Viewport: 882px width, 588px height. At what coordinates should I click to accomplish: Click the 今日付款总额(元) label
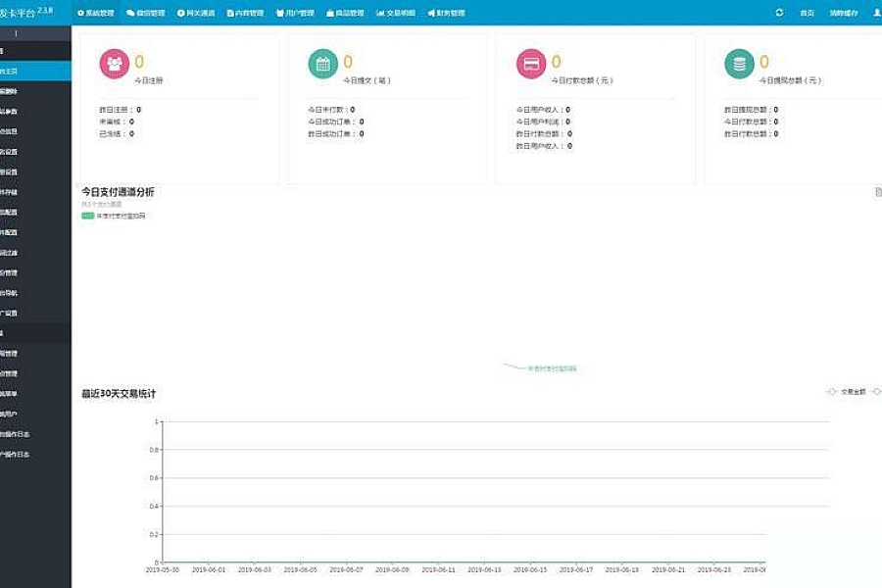click(581, 80)
